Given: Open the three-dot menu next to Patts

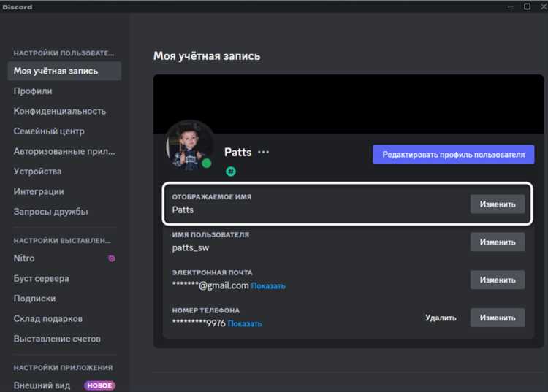Looking at the screenshot, I should click(x=263, y=152).
